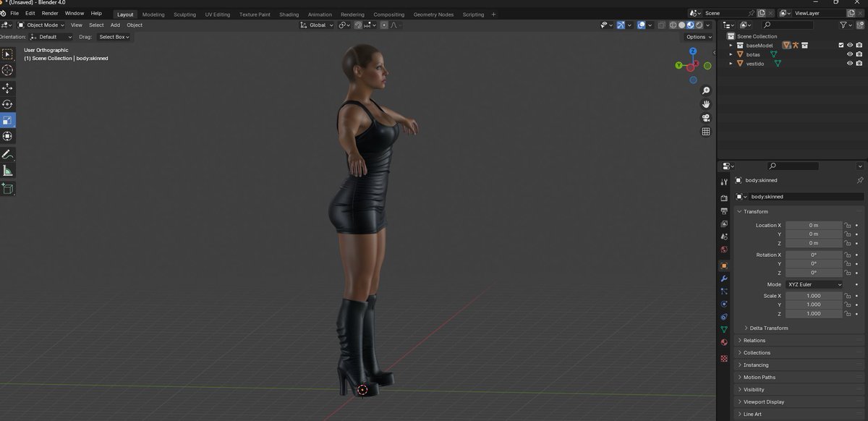This screenshot has width=868, height=421.
Task: Activate the Rotate tool
Action: [7, 104]
